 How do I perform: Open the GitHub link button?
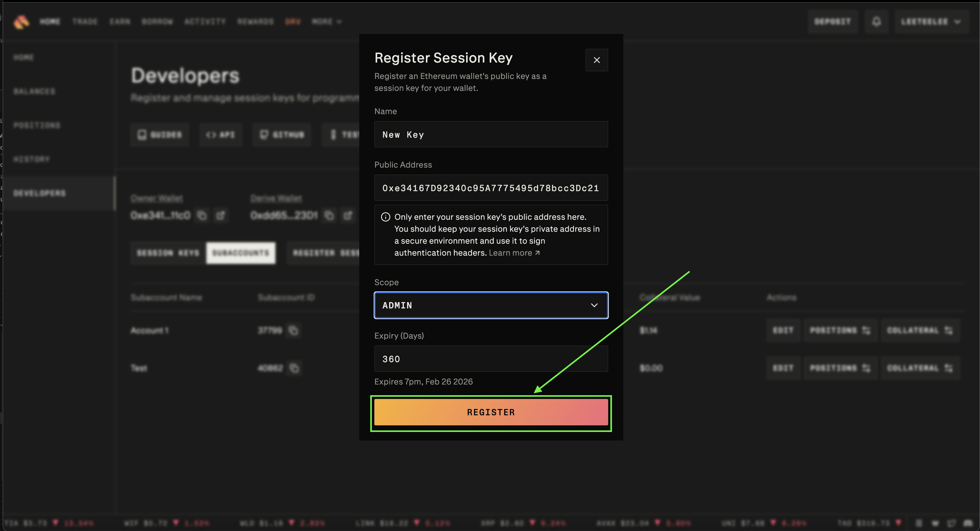282,135
